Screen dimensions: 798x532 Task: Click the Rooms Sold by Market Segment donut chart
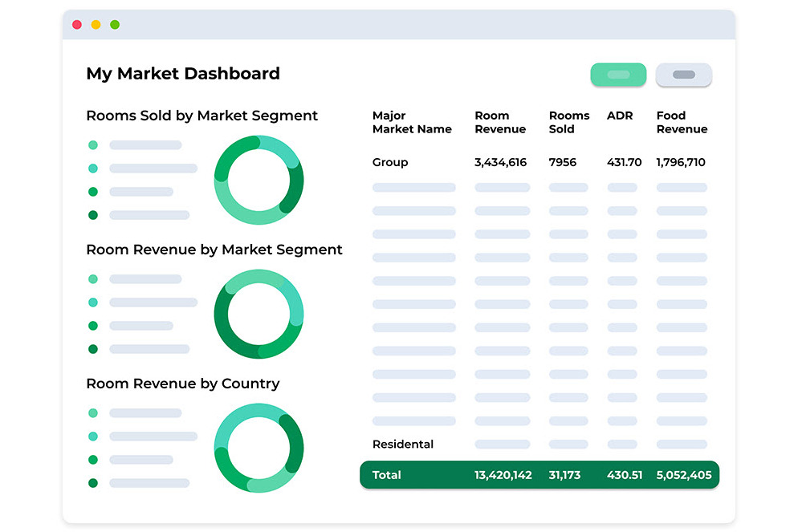coord(259,181)
